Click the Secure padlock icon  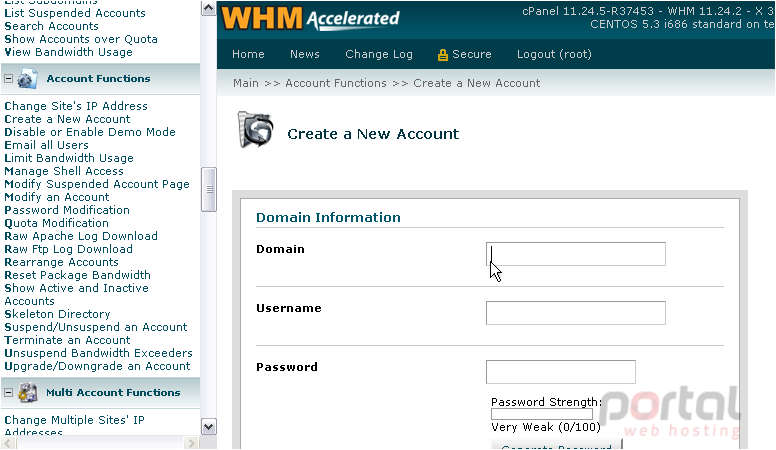pos(442,55)
